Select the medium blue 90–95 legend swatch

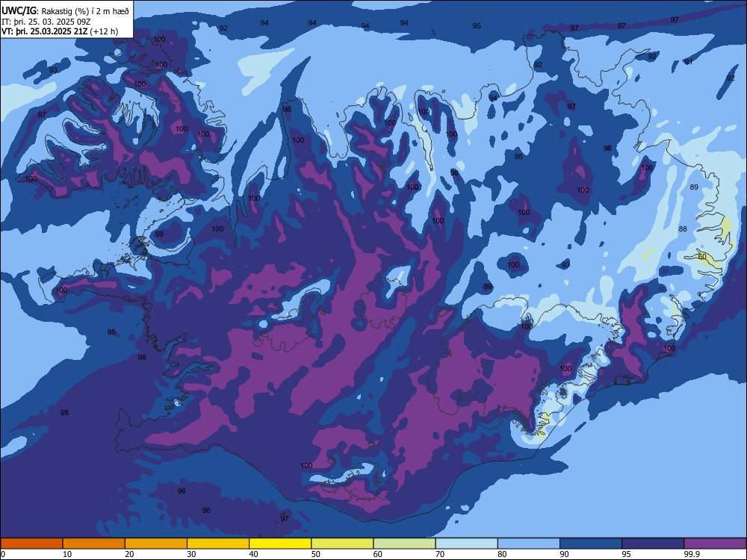tap(591, 544)
